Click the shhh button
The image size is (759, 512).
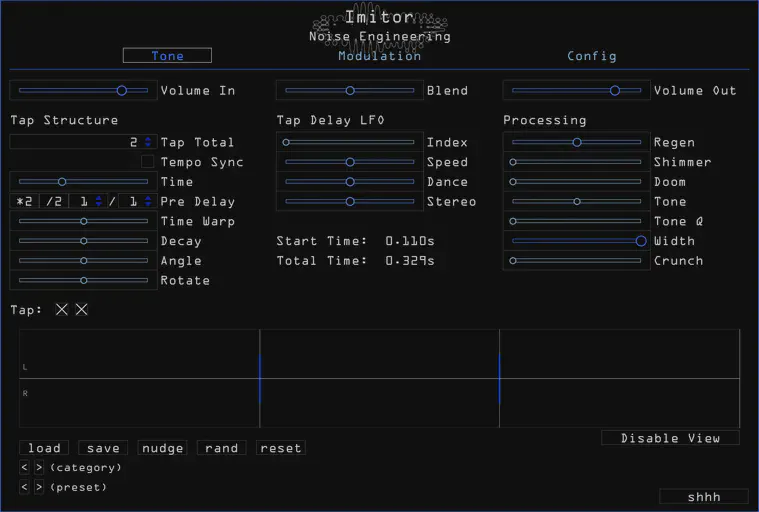click(704, 497)
